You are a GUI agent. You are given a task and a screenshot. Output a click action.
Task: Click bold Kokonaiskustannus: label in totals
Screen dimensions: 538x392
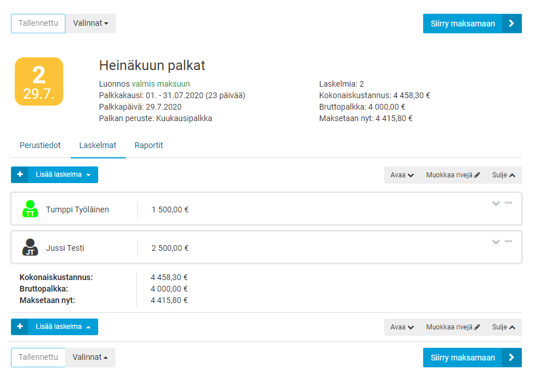[56, 277]
